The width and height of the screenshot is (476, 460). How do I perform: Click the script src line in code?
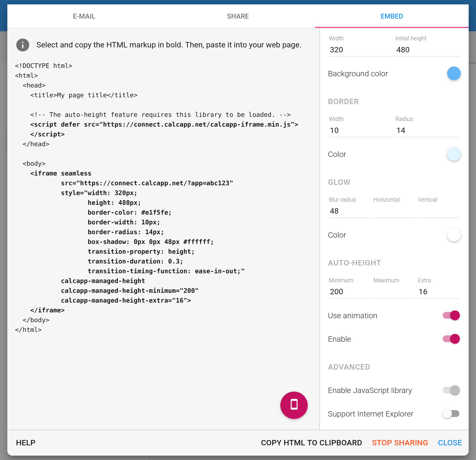click(x=164, y=124)
